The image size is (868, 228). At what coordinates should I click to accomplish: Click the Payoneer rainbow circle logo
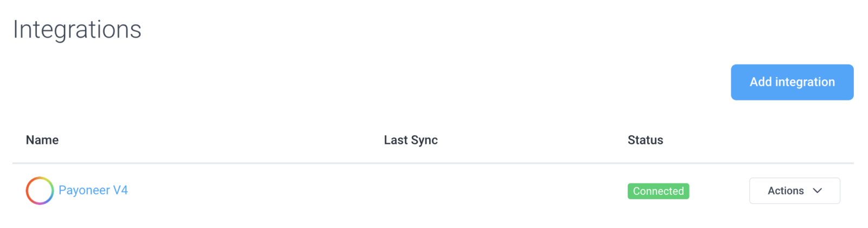click(40, 191)
